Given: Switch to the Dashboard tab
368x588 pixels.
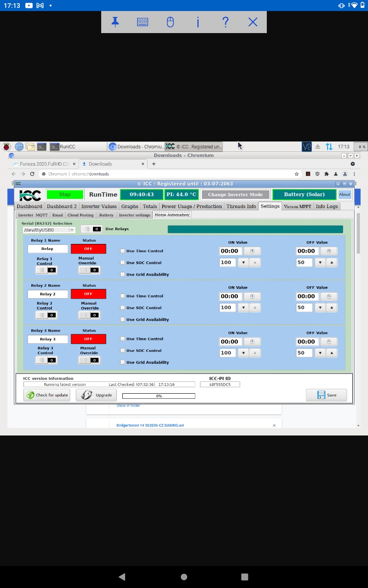Looking at the screenshot, I should click(x=29, y=206).
